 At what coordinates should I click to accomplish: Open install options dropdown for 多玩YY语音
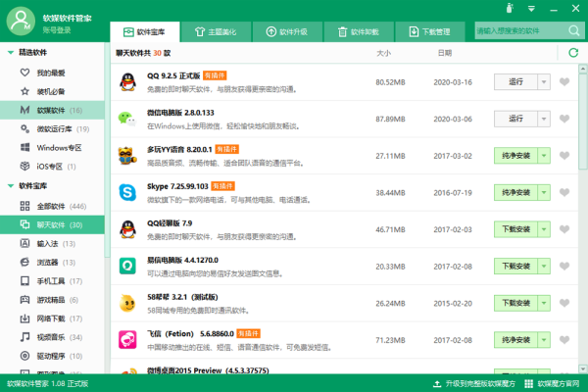point(544,156)
